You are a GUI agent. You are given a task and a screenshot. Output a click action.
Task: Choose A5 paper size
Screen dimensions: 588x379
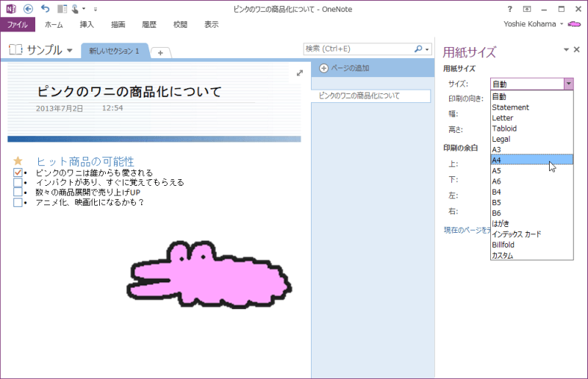click(x=531, y=170)
